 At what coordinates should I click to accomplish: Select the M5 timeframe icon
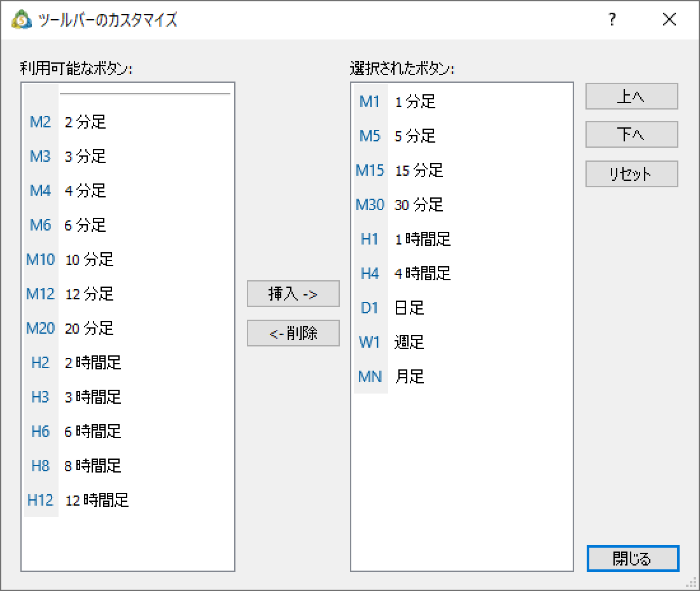pos(370,136)
